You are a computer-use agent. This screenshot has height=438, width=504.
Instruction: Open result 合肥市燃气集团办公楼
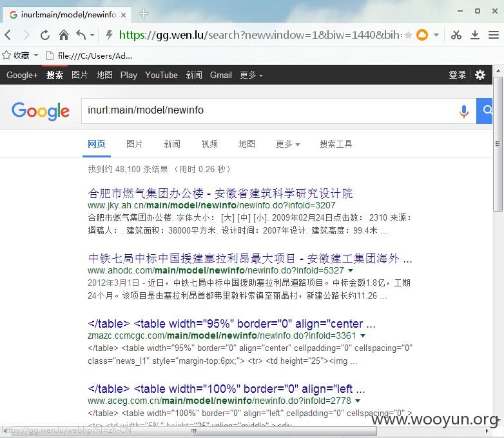coord(220,194)
